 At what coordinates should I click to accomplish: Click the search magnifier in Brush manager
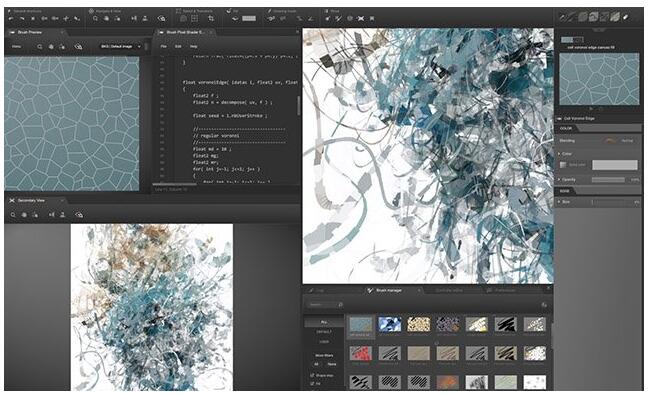pyautogui.click(x=340, y=305)
